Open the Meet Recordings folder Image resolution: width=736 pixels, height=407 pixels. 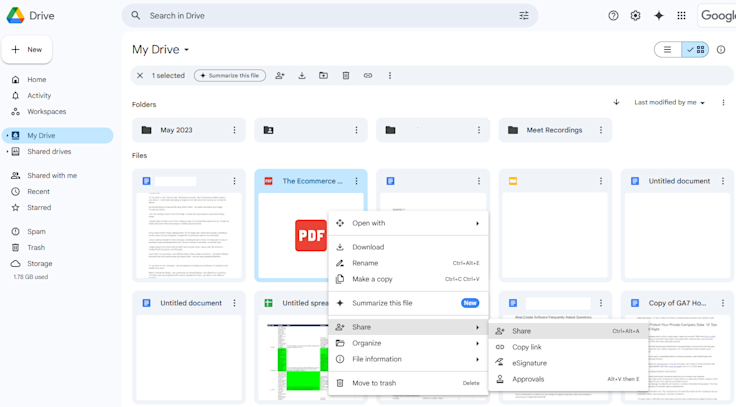click(x=555, y=130)
